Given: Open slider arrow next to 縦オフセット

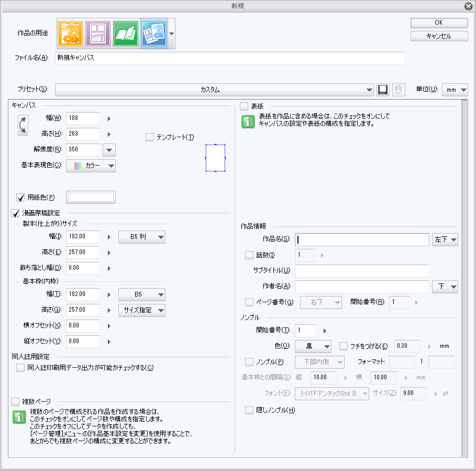Looking at the screenshot, I should pyautogui.click(x=109, y=342).
